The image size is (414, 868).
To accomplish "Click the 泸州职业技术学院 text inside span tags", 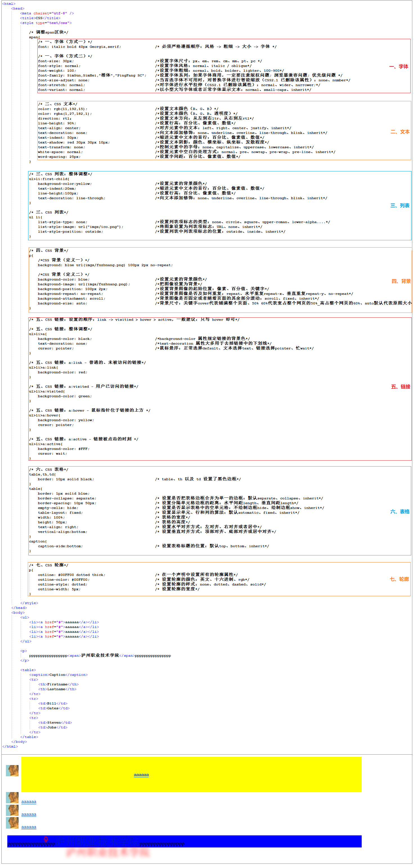I will tap(100, 656).
